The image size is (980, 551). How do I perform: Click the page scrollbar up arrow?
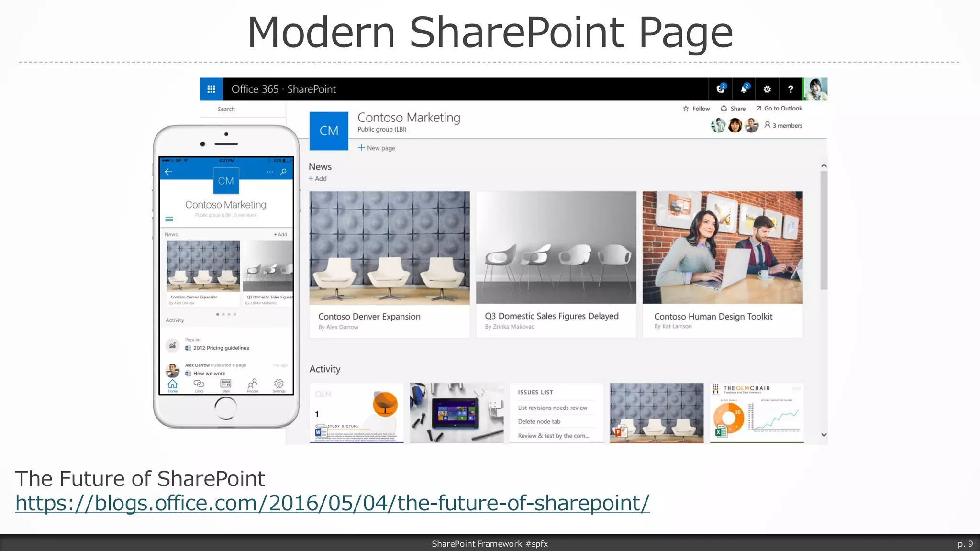(x=824, y=165)
